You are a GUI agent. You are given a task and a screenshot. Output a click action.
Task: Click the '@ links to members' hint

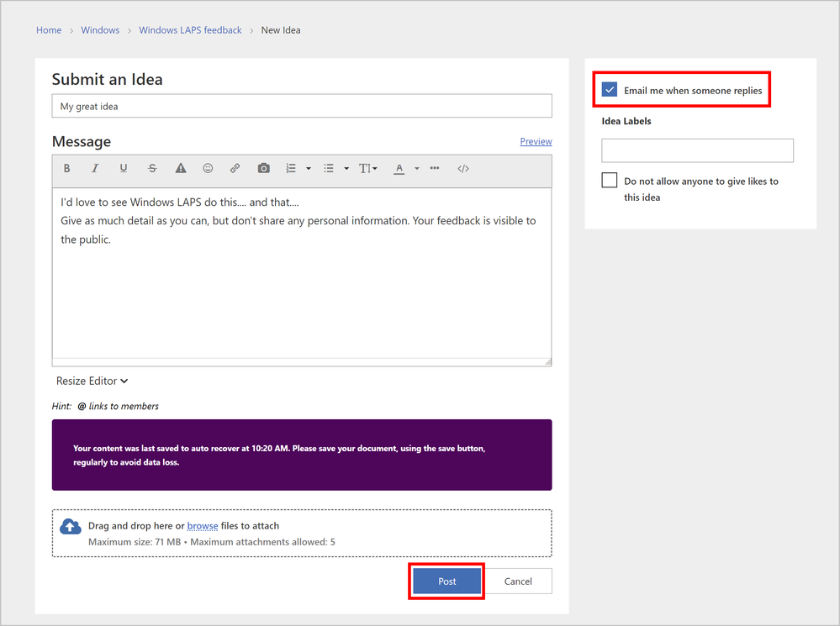(118, 406)
